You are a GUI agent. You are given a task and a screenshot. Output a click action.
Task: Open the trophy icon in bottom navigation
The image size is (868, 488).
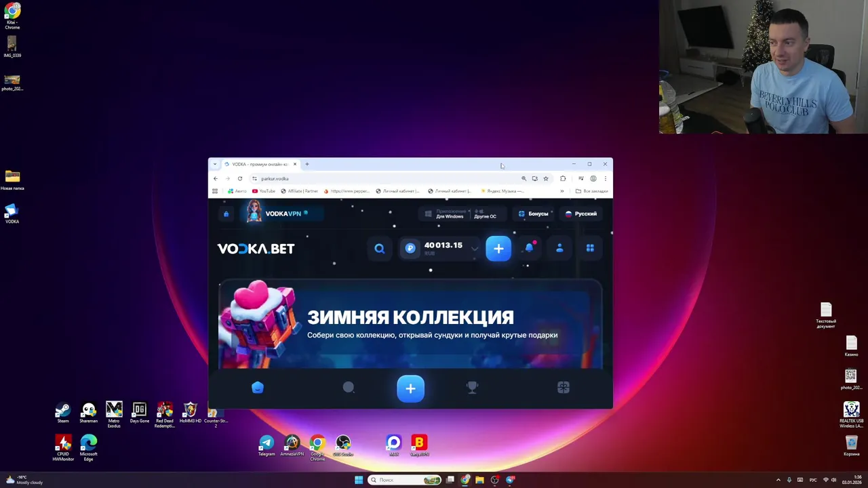[x=473, y=387]
